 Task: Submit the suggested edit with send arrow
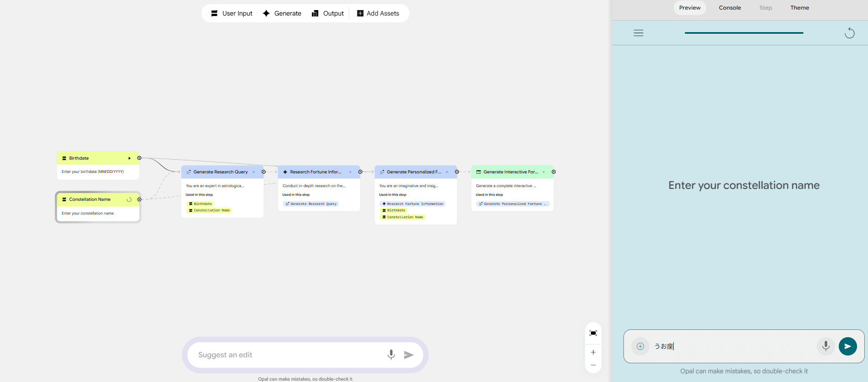pyautogui.click(x=409, y=355)
